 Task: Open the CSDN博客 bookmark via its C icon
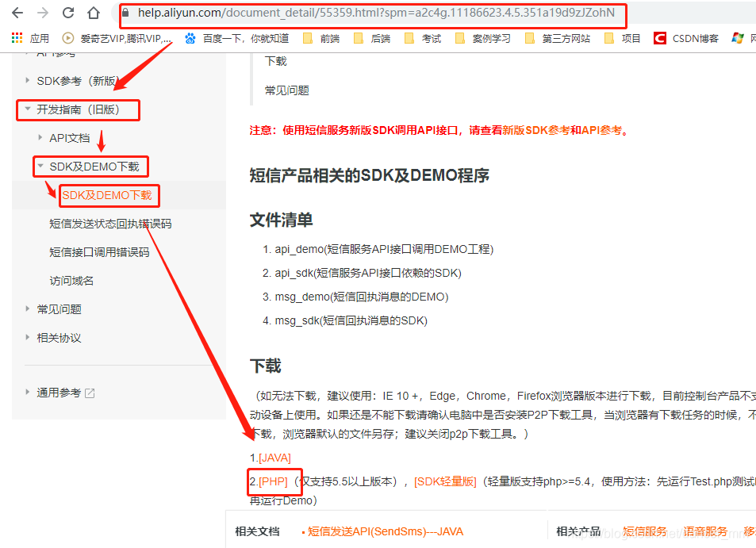tap(662, 37)
